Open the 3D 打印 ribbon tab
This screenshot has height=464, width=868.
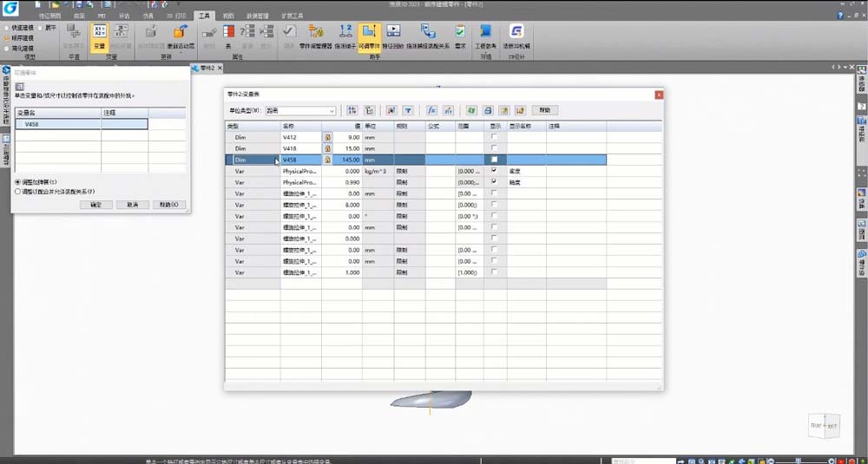pos(177,16)
